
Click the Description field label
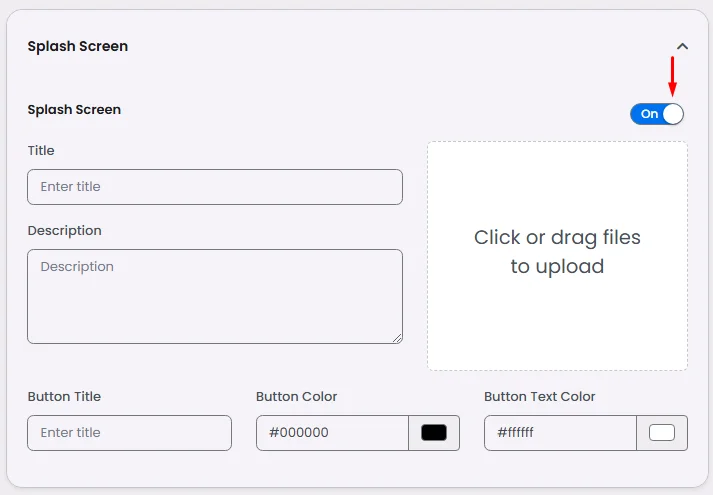coord(65,231)
